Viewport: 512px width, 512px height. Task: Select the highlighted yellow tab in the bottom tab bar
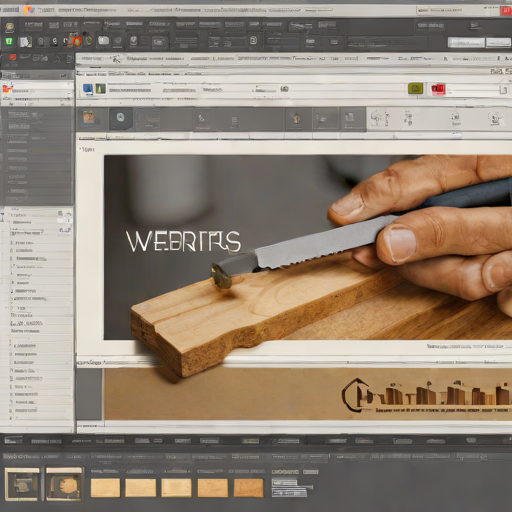point(251,441)
